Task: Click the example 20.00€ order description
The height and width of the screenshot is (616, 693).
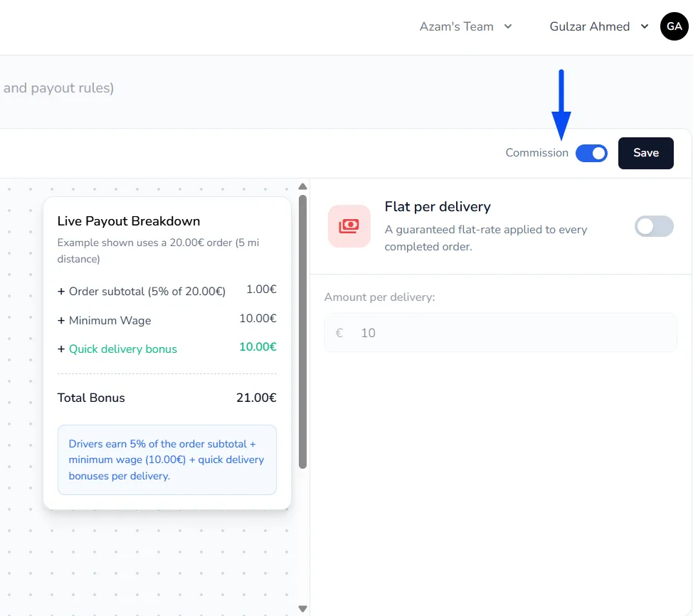Action: [x=158, y=250]
